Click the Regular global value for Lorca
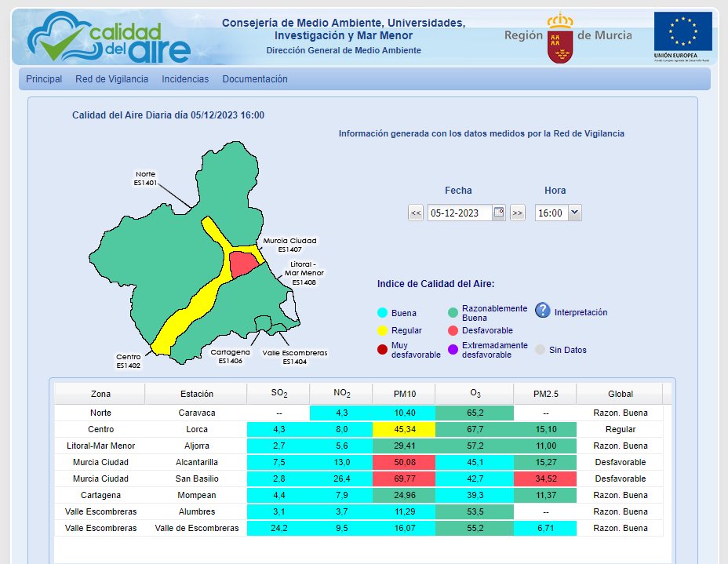This screenshot has height=564, width=728. 621,429
